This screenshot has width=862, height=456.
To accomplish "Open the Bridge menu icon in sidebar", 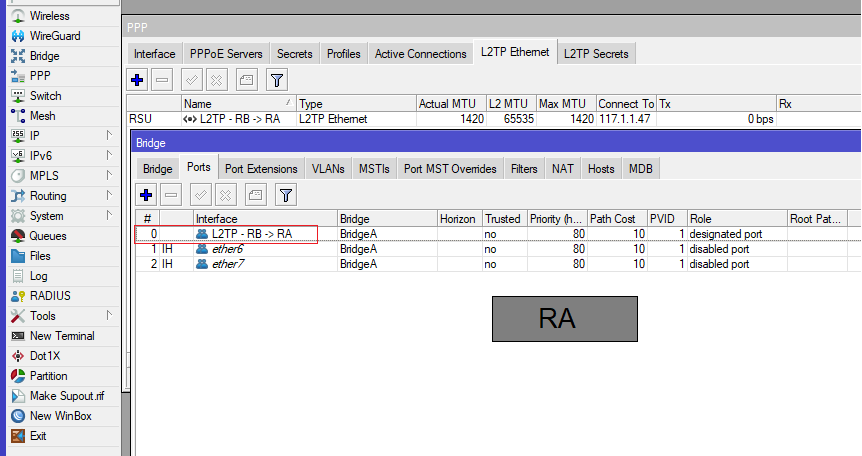I will (x=18, y=56).
